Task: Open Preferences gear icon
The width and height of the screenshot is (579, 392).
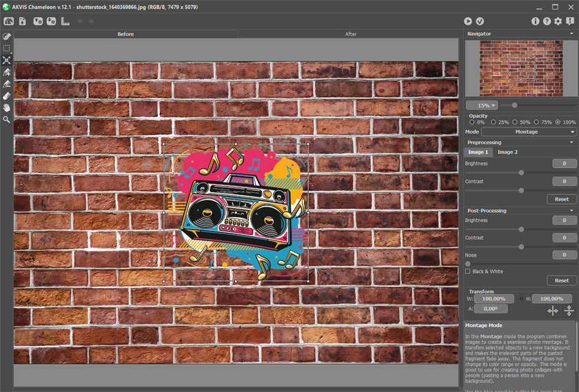Action: 558,21
